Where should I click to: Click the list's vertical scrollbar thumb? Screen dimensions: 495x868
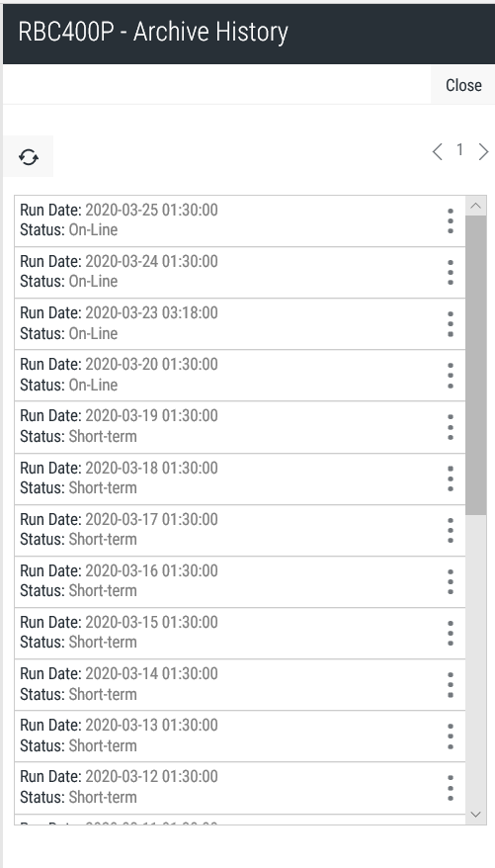(475, 366)
